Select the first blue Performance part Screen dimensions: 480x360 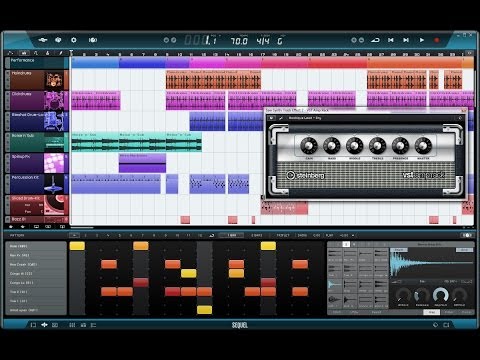(95, 62)
